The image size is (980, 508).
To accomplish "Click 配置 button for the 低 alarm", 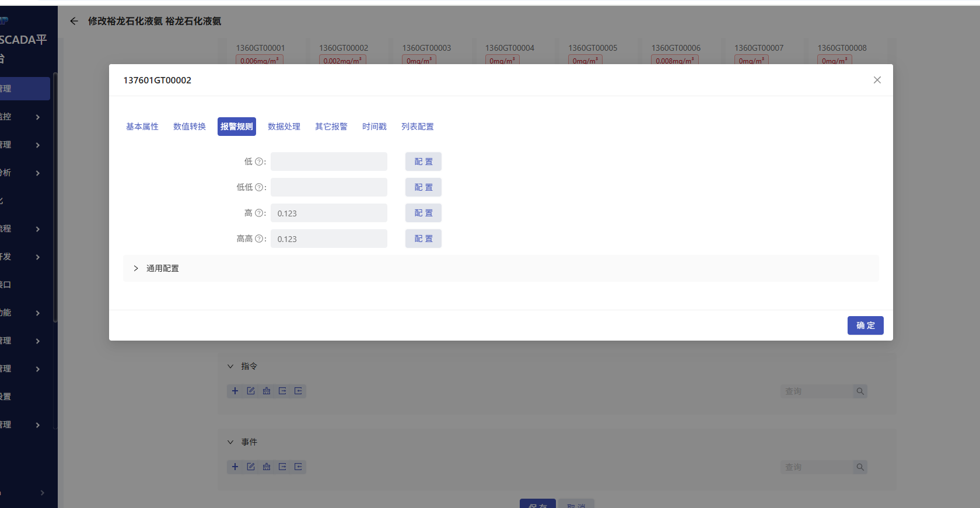I will [423, 162].
